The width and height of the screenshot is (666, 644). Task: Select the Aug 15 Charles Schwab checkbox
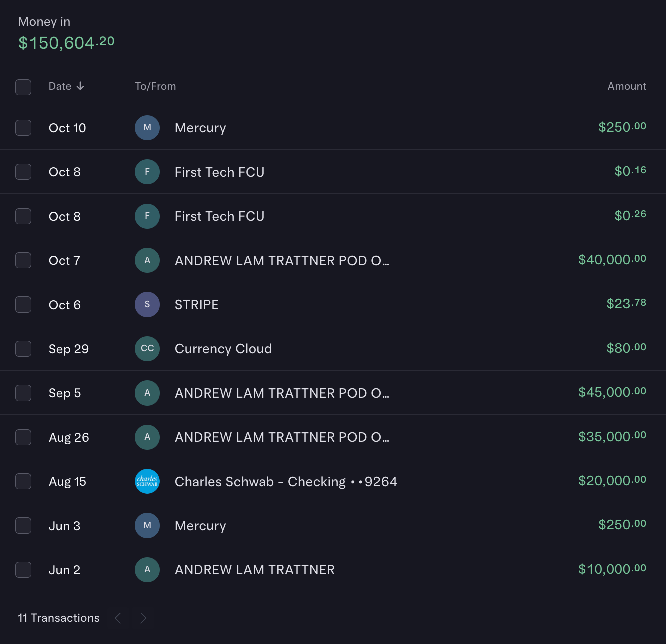click(x=23, y=481)
